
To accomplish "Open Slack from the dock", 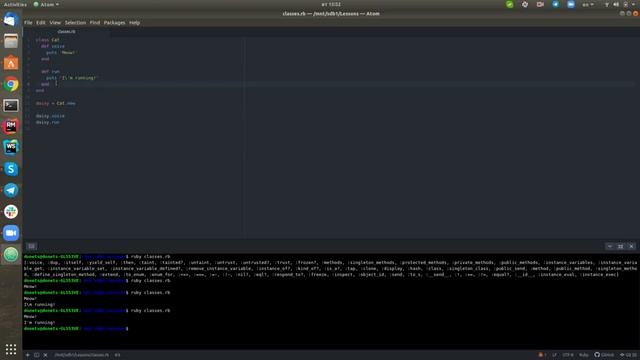I will point(11,211).
